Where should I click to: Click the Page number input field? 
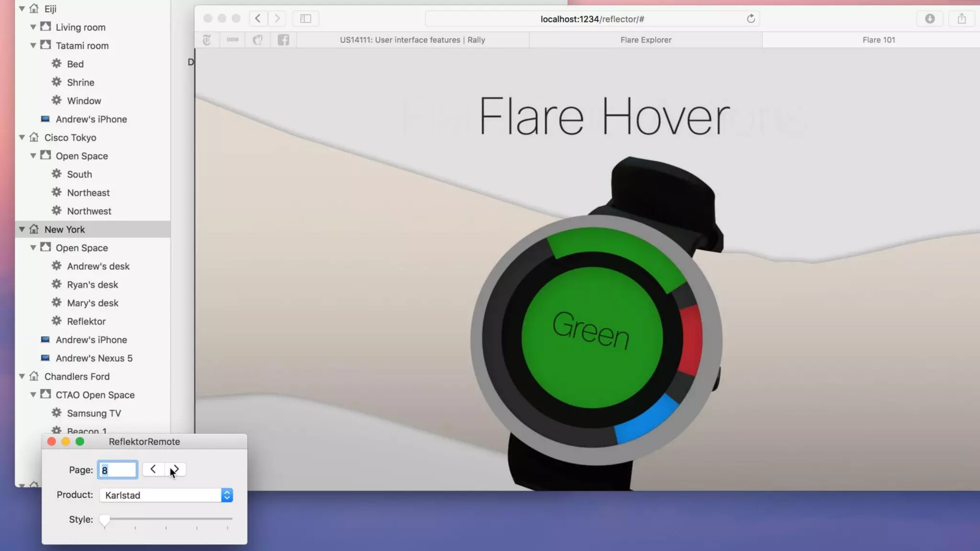118,470
